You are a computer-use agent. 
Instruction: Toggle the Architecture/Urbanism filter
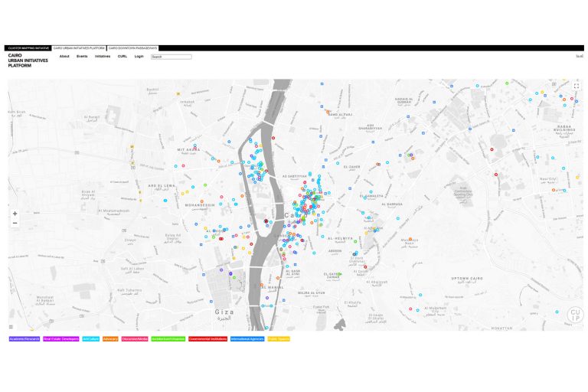click(x=168, y=338)
